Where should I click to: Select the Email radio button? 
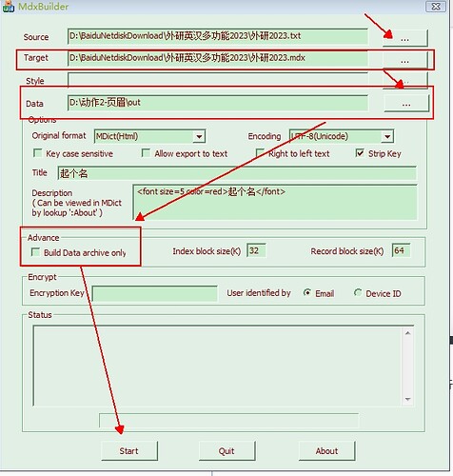point(307,292)
